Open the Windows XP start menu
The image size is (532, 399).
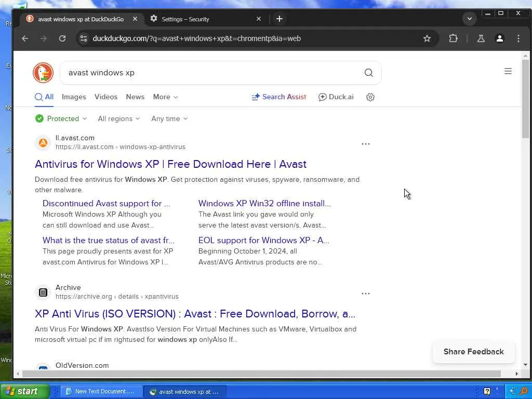pos(25,391)
